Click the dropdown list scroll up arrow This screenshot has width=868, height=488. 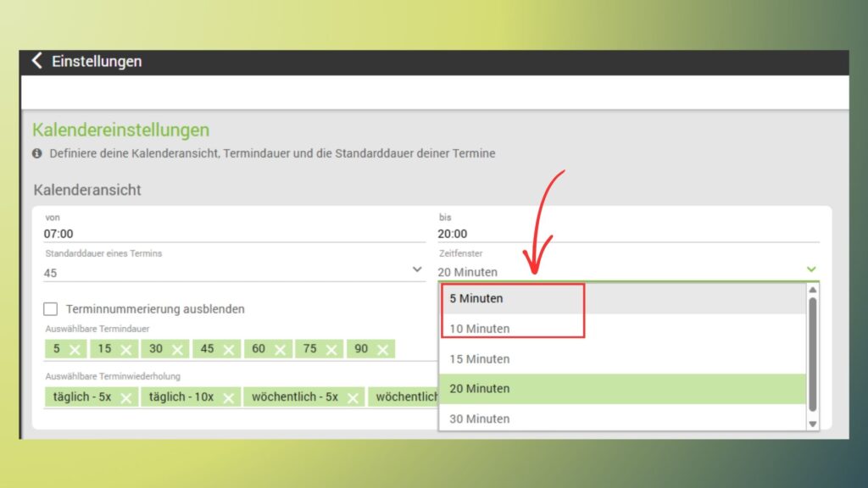coord(813,290)
